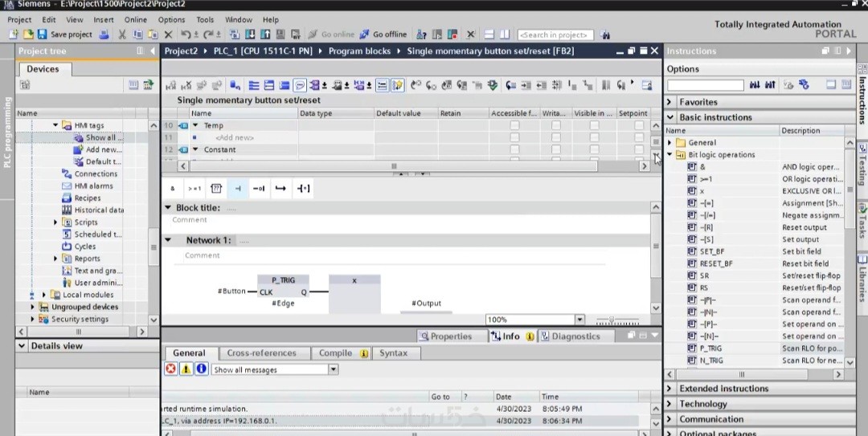
Task: Collapse Network 1 section
Action: tap(168, 240)
